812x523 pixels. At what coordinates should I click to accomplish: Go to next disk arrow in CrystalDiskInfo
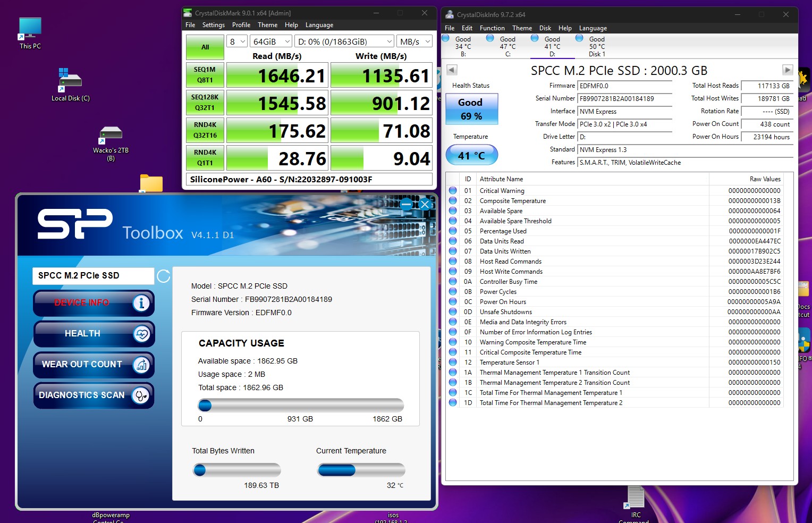click(x=787, y=70)
